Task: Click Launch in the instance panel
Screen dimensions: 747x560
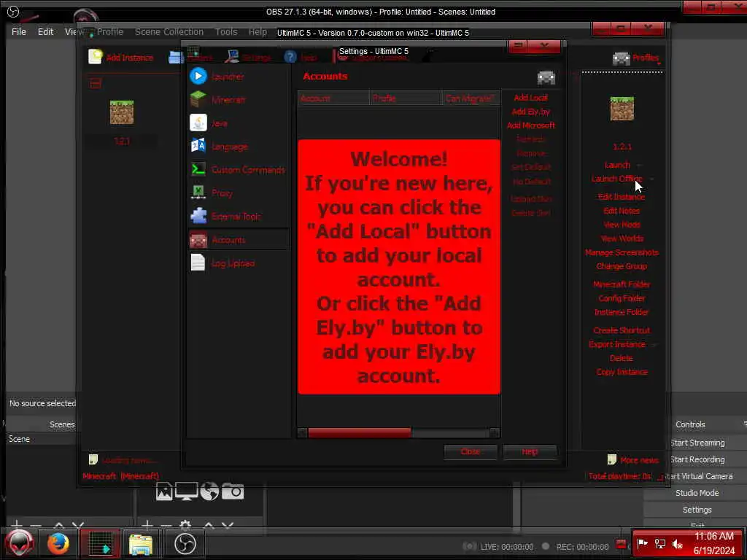Action: click(617, 165)
